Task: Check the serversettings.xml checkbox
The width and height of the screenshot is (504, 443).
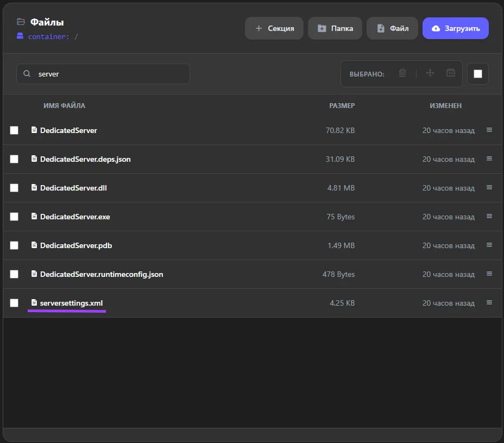Action: 14,303
